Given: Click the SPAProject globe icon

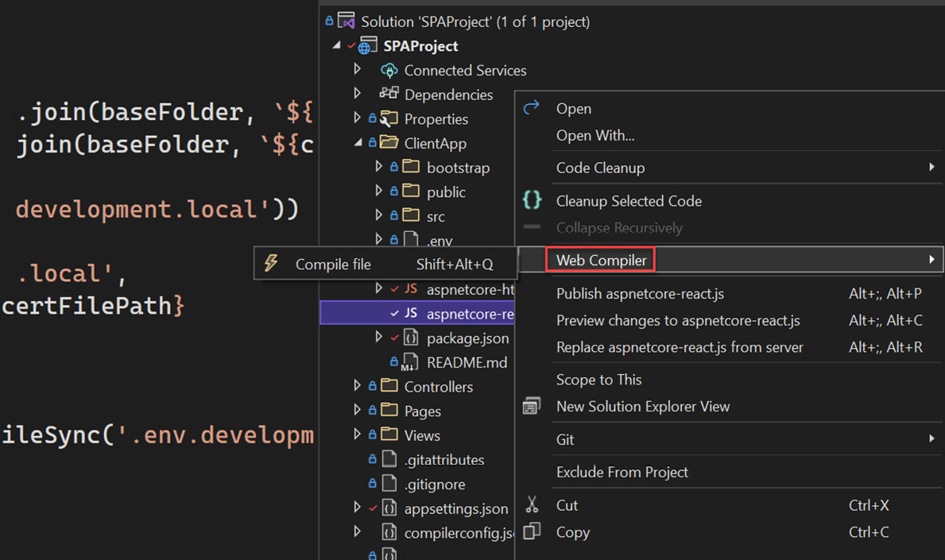Looking at the screenshot, I should [x=367, y=46].
